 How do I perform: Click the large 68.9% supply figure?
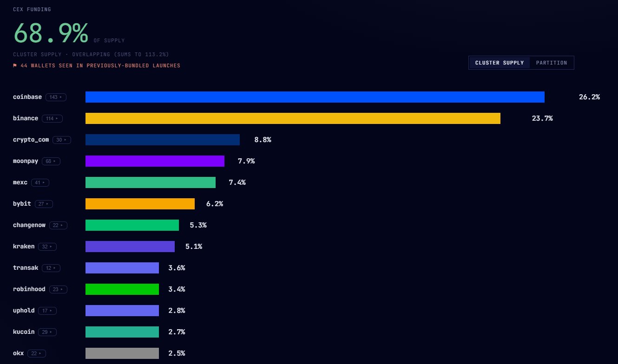[51, 32]
